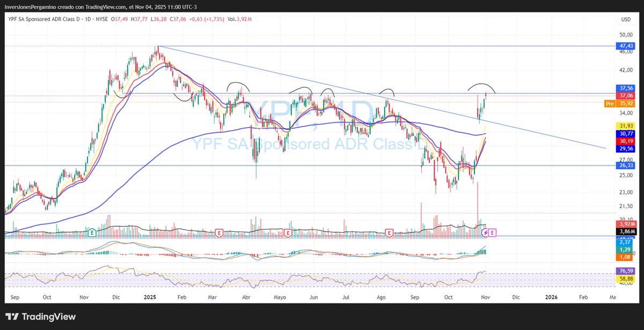The width and height of the screenshot is (644, 330).
Task: Click the Mar label on time axis
Action: [213, 297]
